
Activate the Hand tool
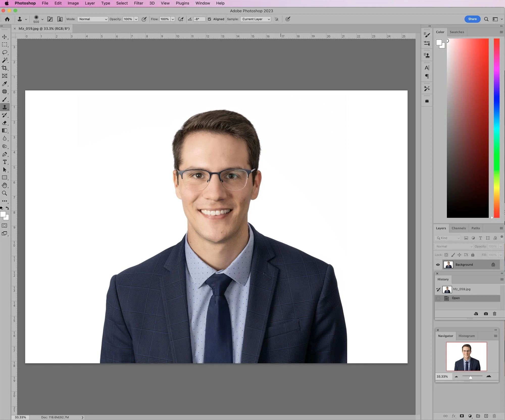[x=5, y=185]
